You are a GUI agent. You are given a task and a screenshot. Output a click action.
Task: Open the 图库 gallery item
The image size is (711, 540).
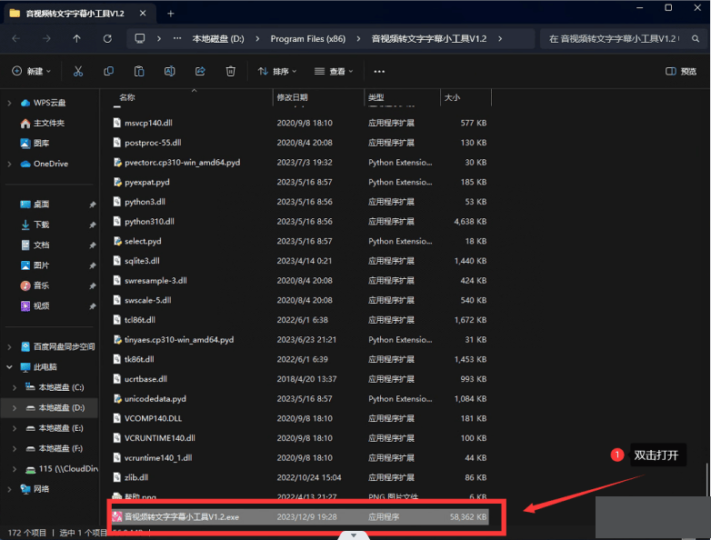coord(35,143)
